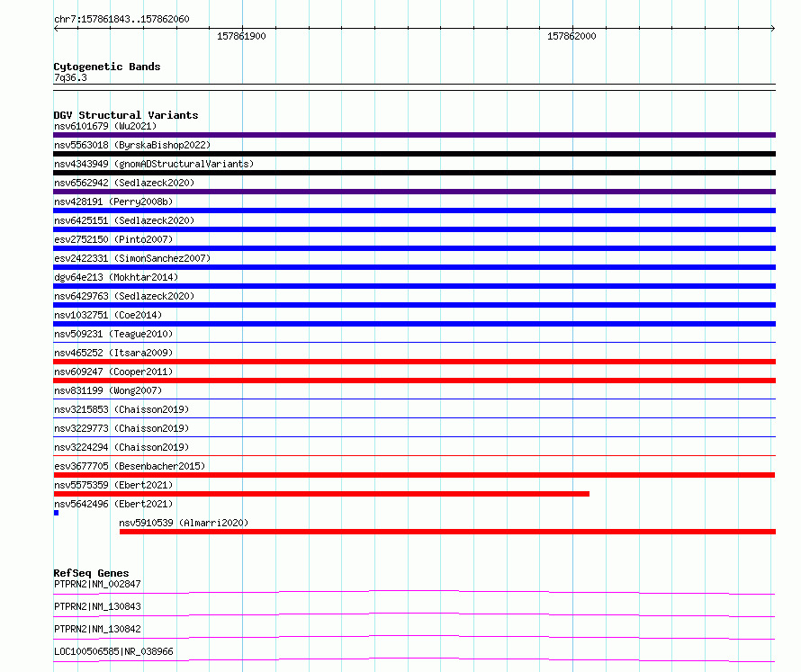Screen dimensions: 801x672
Task: Click esv2752150 (Pinto2007) variant label
Action: (x=113, y=239)
